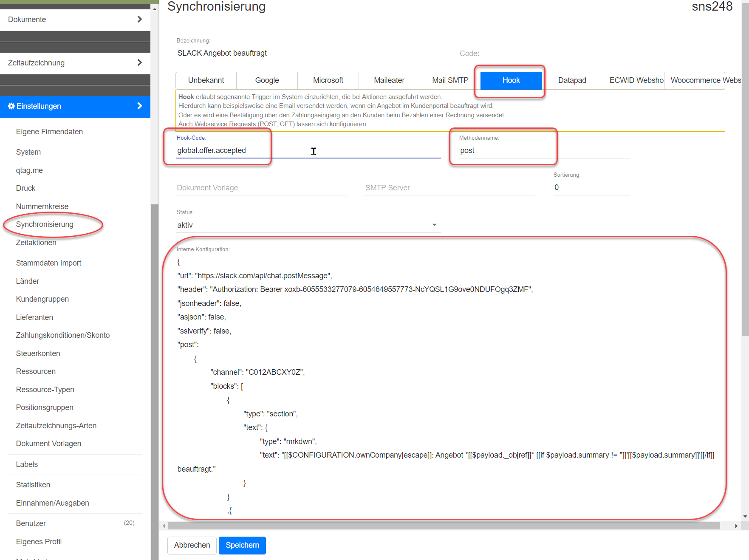Switch to the Microsoft tab

pyautogui.click(x=328, y=80)
